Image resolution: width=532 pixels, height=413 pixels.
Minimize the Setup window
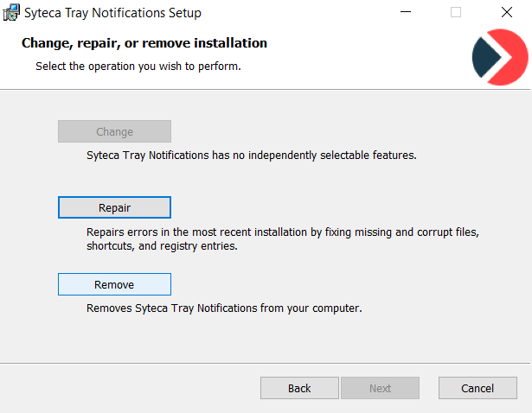tap(406, 13)
